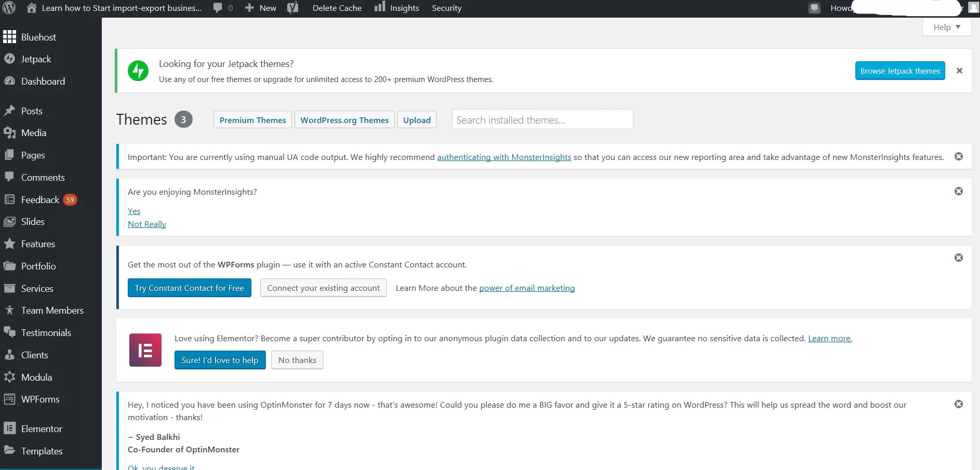Click the Pages sidebar icon

click(x=9, y=155)
